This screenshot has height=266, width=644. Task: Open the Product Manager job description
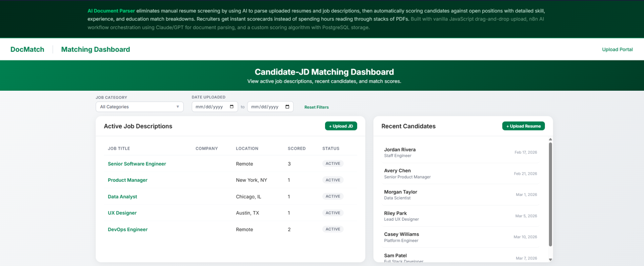click(x=127, y=180)
